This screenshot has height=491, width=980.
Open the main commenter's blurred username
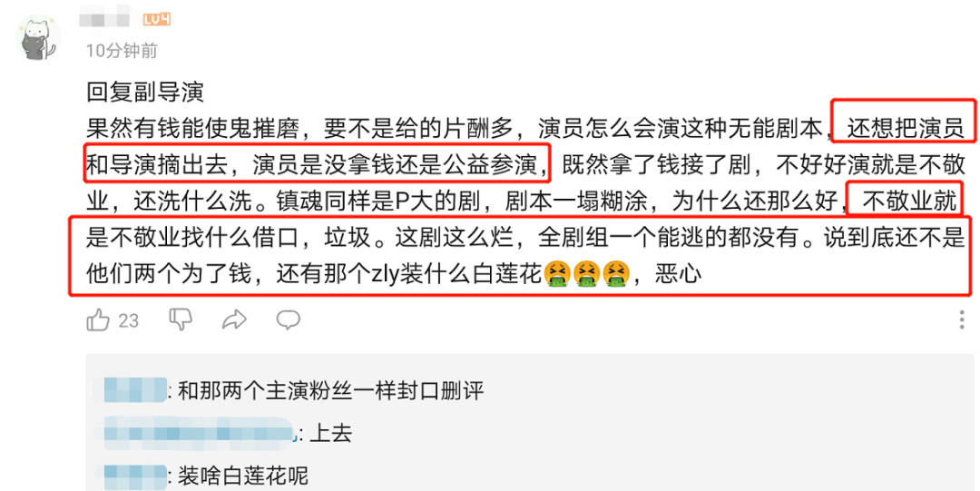107,19
